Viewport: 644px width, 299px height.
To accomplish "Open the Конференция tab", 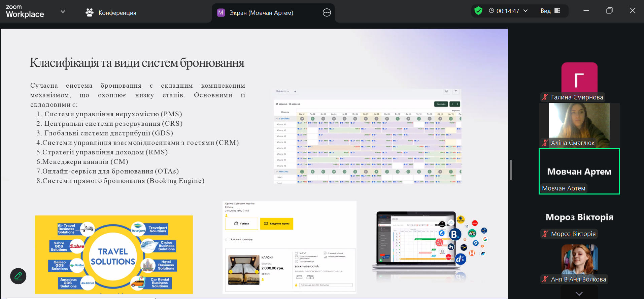I will 117,13.
